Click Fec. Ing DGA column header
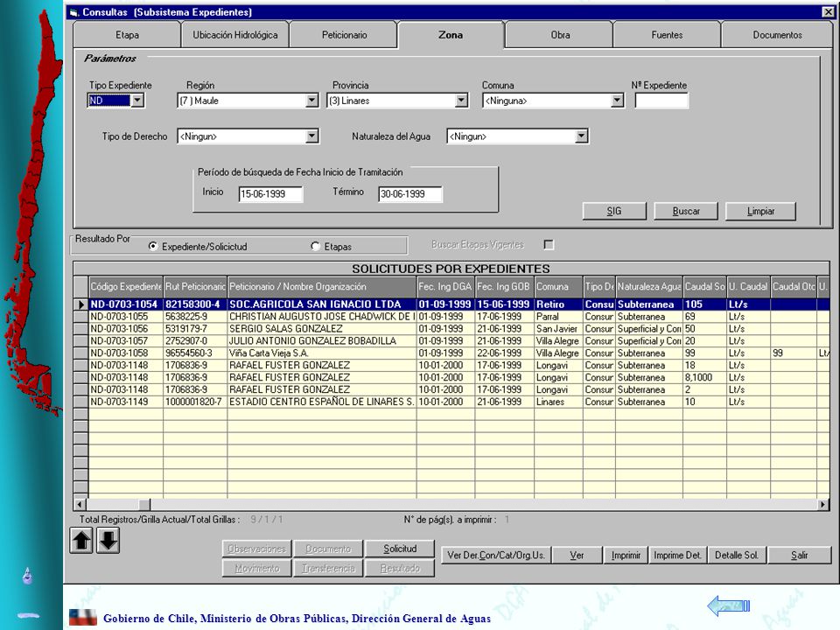Screen dimensions: 840x630 click(x=445, y=287)
